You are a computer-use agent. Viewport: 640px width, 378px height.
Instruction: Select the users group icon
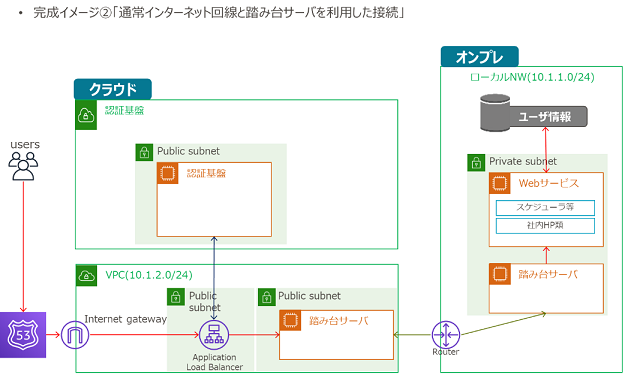(23, 166)
